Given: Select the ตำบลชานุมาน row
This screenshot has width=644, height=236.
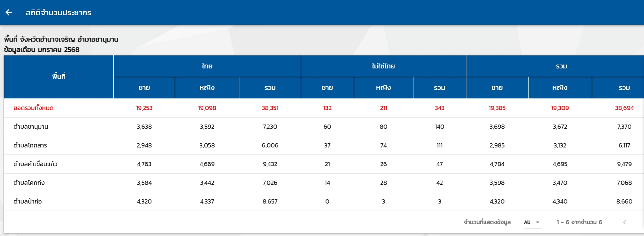Looking at the screenshot, I should click(31, 127).
